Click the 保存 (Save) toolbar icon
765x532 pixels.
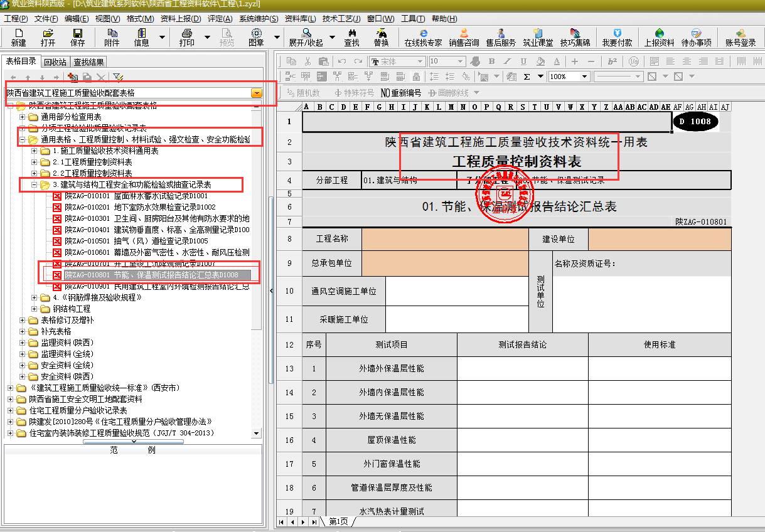point(77,37)
